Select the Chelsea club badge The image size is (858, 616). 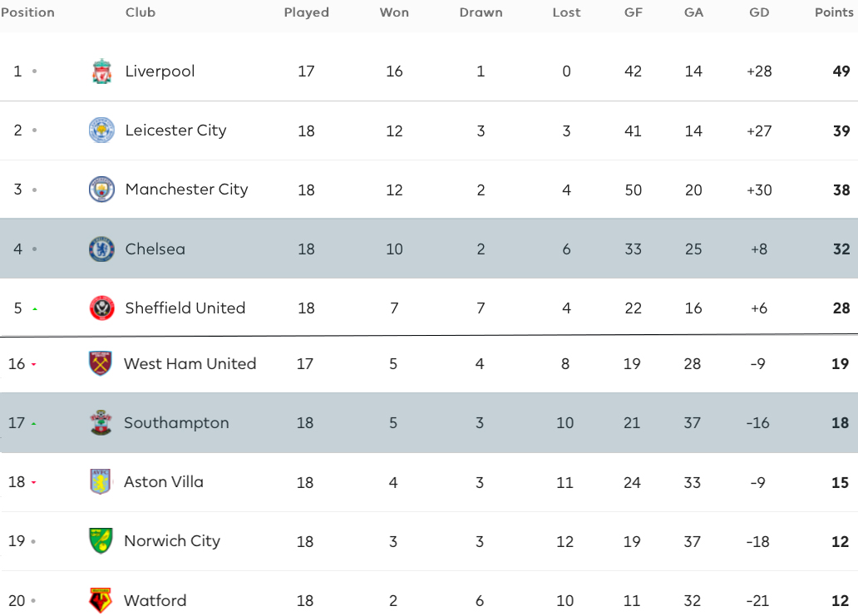point(101,249)
